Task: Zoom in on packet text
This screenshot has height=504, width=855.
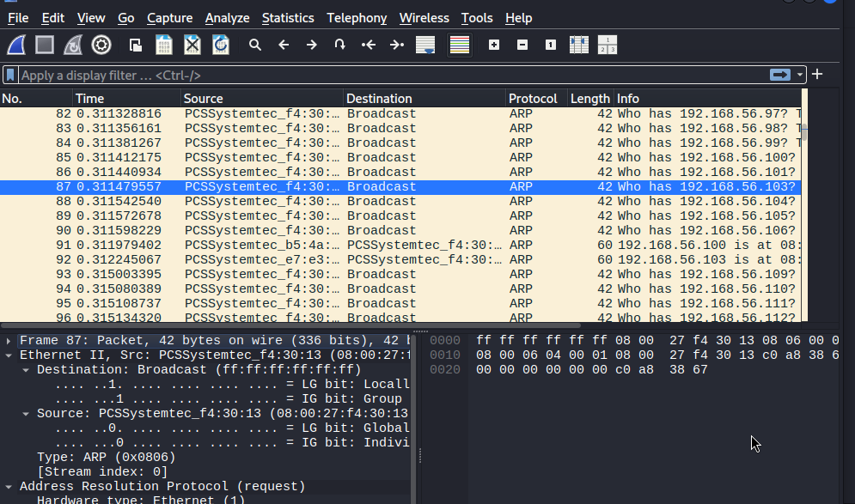Action: pos(494,46)
